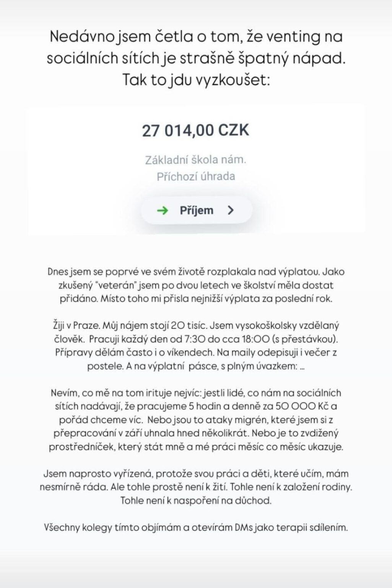Viewport: 392px width, 588px height.
Task: Click the Základní škola nám. payer label
Action: 196,160
